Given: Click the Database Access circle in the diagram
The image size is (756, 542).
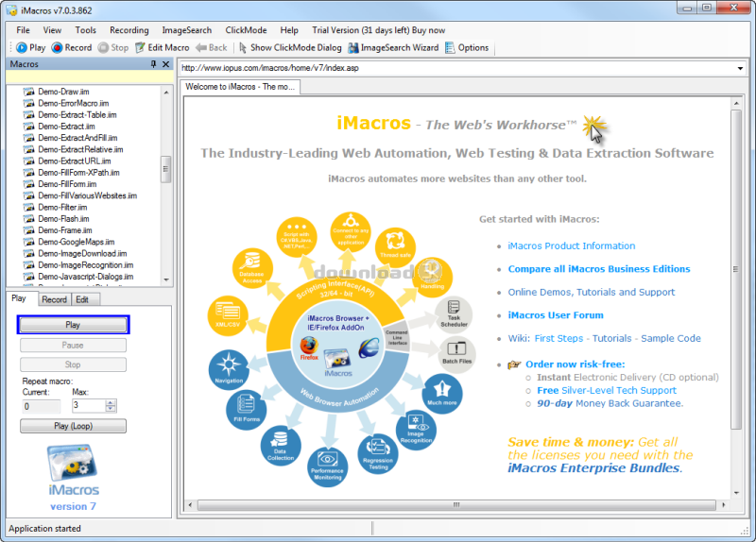Looking at the screenshot, I should coord(251,268).
